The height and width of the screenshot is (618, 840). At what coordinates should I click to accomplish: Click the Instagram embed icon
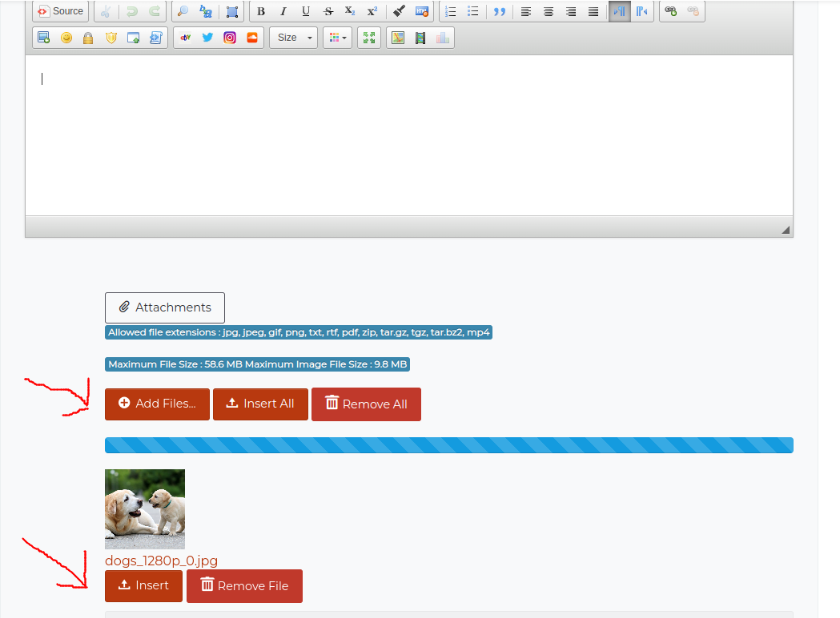[230, 37]
